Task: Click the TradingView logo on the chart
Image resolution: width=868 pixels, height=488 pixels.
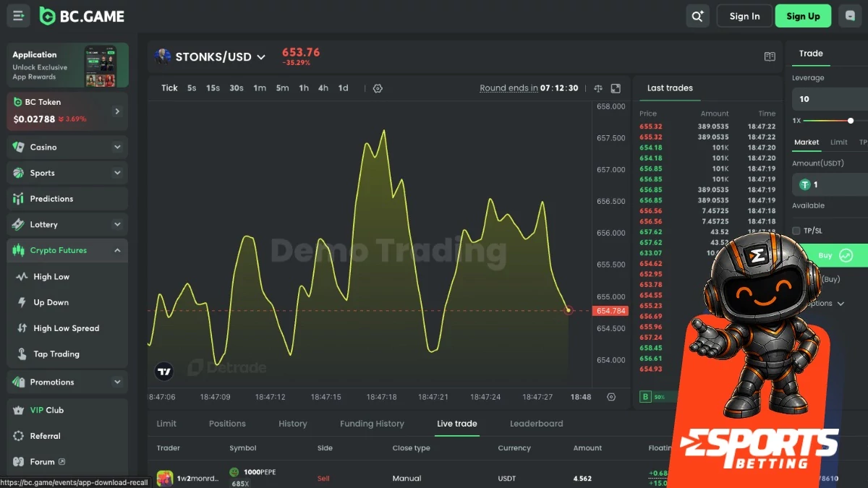Action: [164, 372]
